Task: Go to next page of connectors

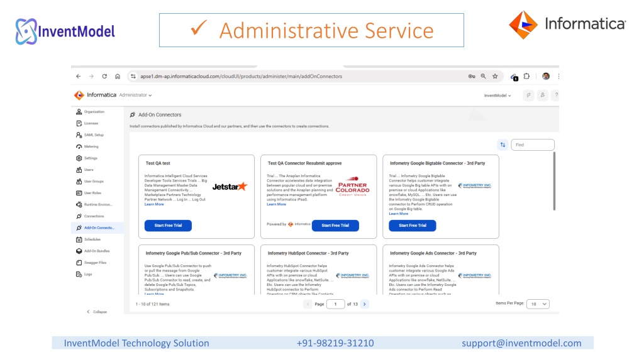Action: (364, 304)
